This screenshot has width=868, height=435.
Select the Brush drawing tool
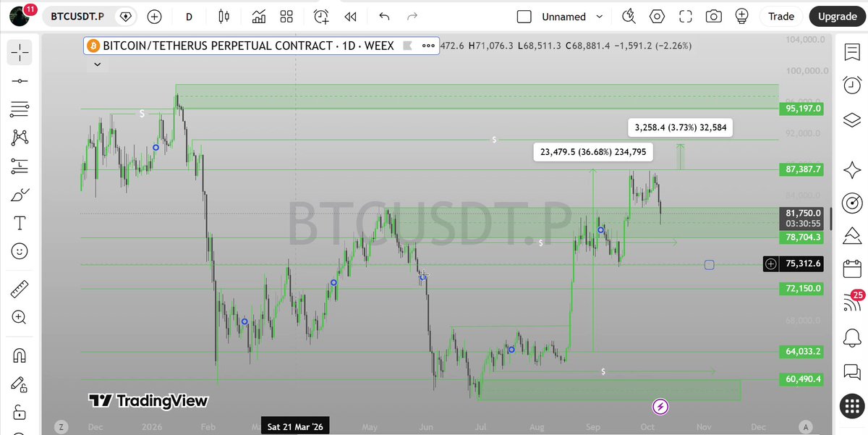click(20, 195)
